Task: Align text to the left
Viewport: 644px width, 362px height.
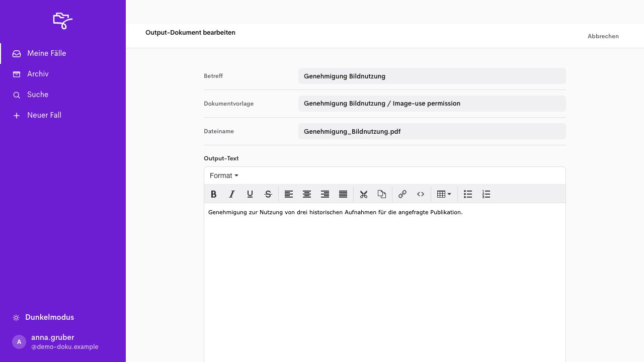Action: (x=289, y=194)
